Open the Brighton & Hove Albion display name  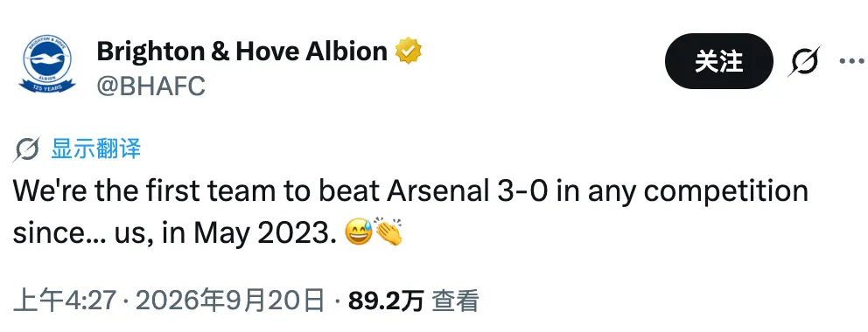pos(241,52)
